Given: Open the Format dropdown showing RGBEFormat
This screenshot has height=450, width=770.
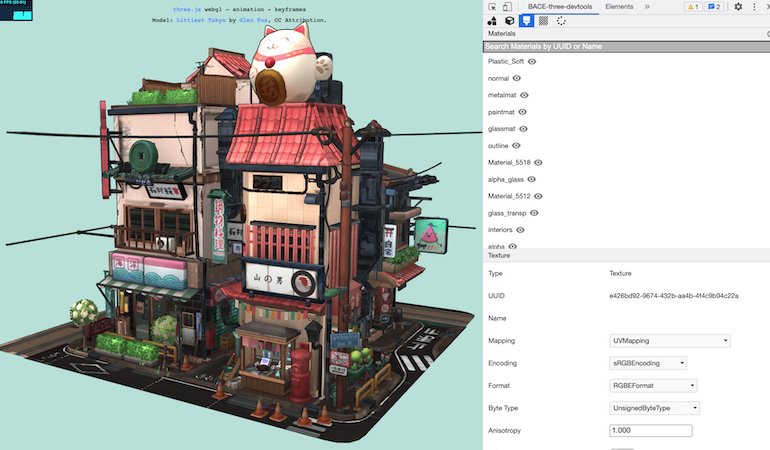Looking at the screenshot, I should (x=653, y=386).
